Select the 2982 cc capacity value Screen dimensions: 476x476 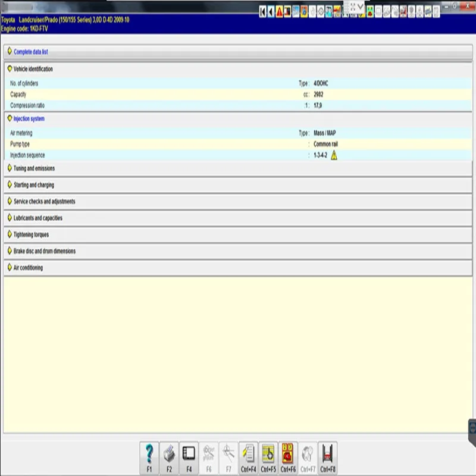pos(318,95)
